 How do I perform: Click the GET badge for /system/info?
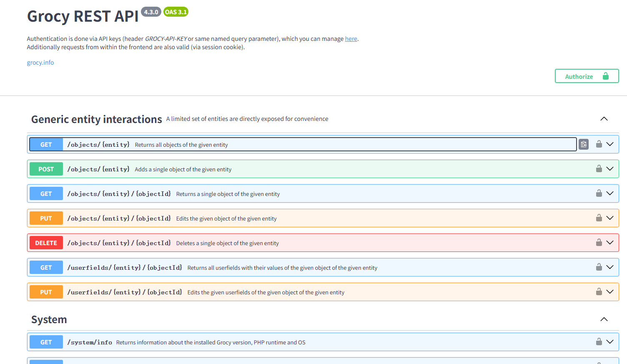(46, 342)
